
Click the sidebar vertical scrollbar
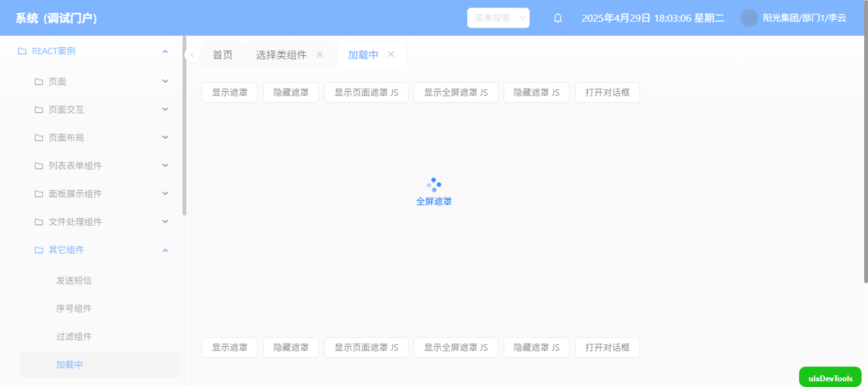click(184, 126)
